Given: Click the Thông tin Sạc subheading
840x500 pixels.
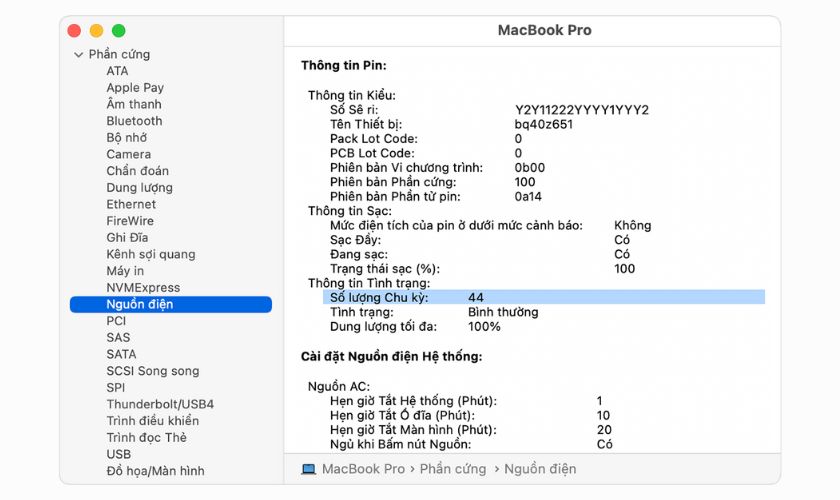Looking at the screenshot, I should [x=350, y=211].
